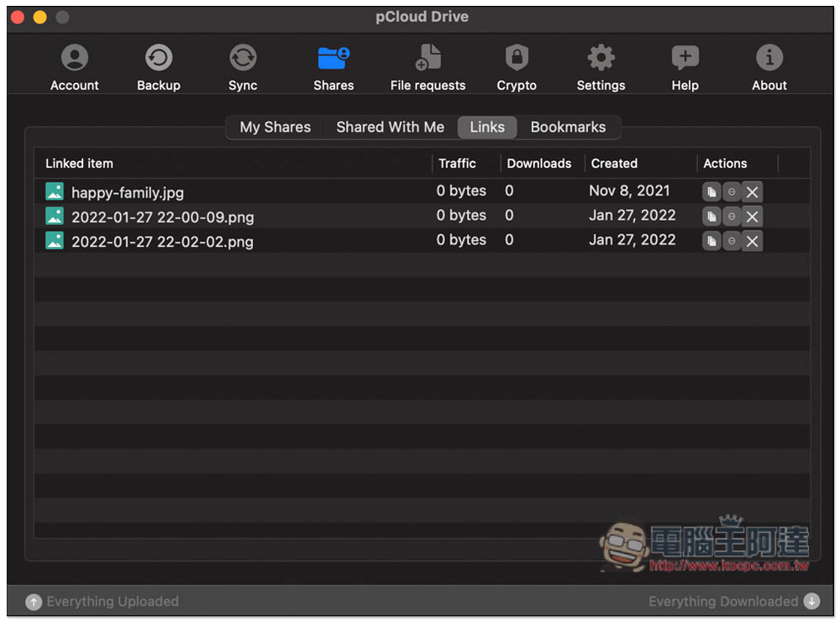Click Everything Uploaded status text

click(x=113, y=601)
